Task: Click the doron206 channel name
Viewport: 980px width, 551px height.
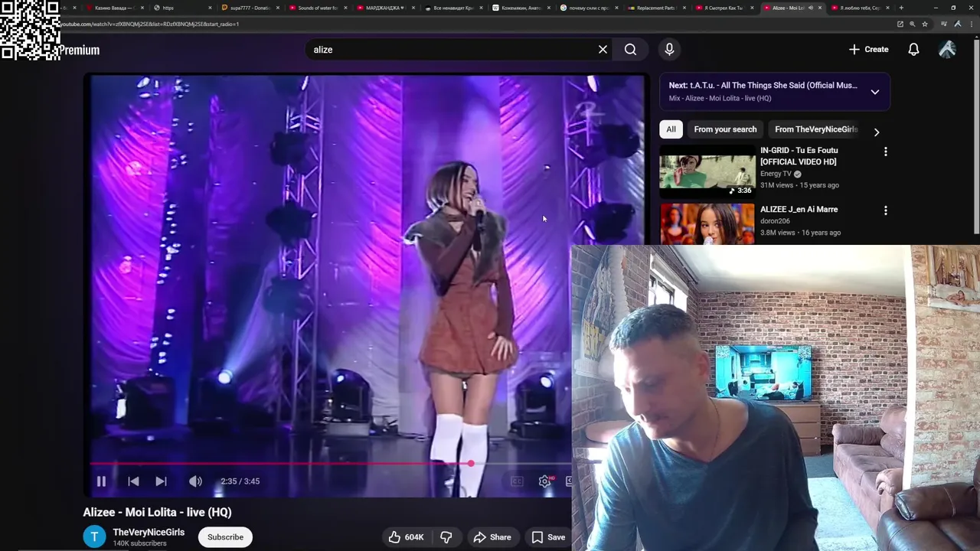Action: tap(775, 221)
